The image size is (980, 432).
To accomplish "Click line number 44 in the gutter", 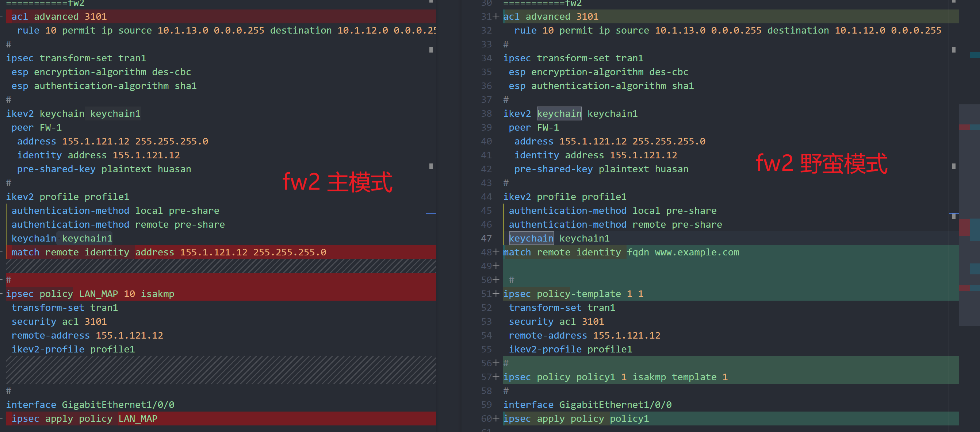I will click(x=486, y=197).
